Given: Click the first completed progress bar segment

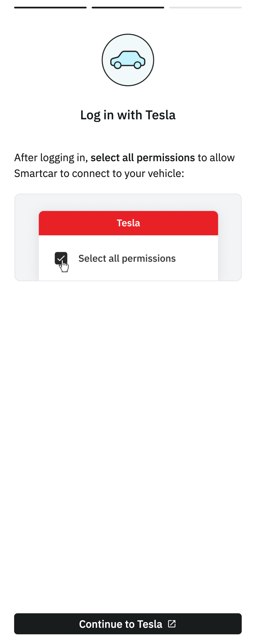Looking at the screenshot, I should click(51, 7).
